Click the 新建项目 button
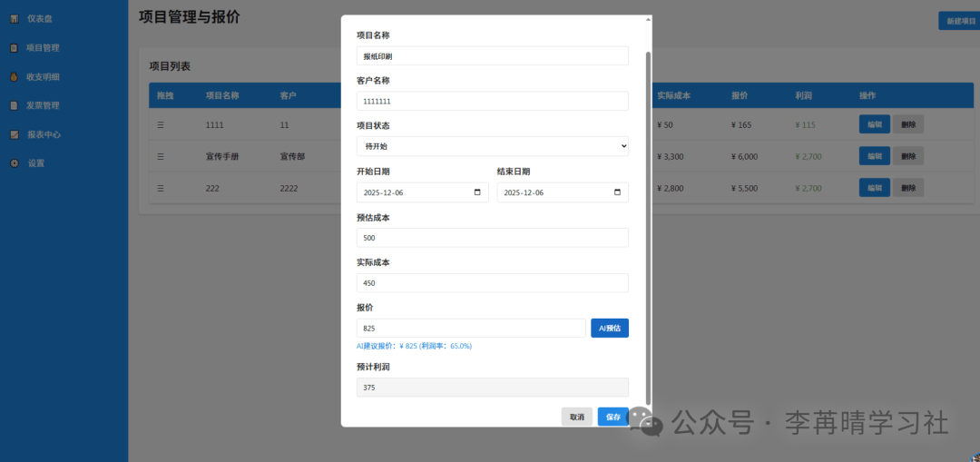The height and width of the screenshot is (462, 980). point(960,21)
